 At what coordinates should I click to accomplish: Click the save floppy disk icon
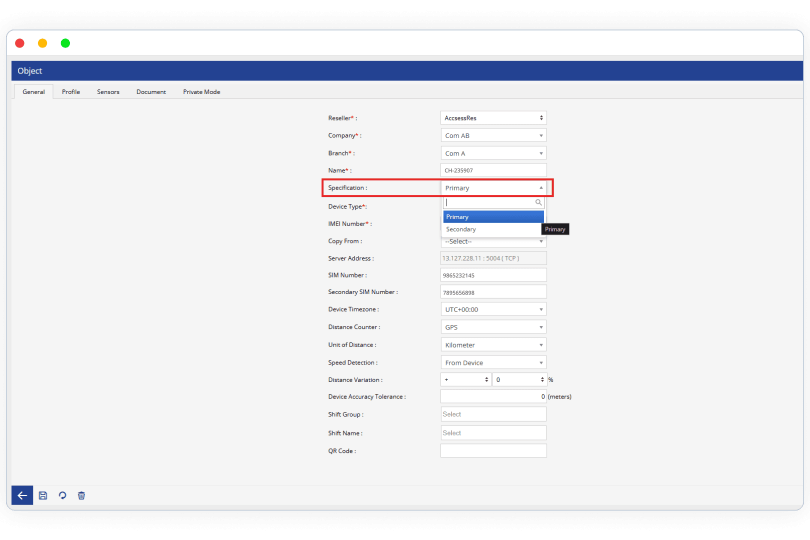click(x=43, y=495)
